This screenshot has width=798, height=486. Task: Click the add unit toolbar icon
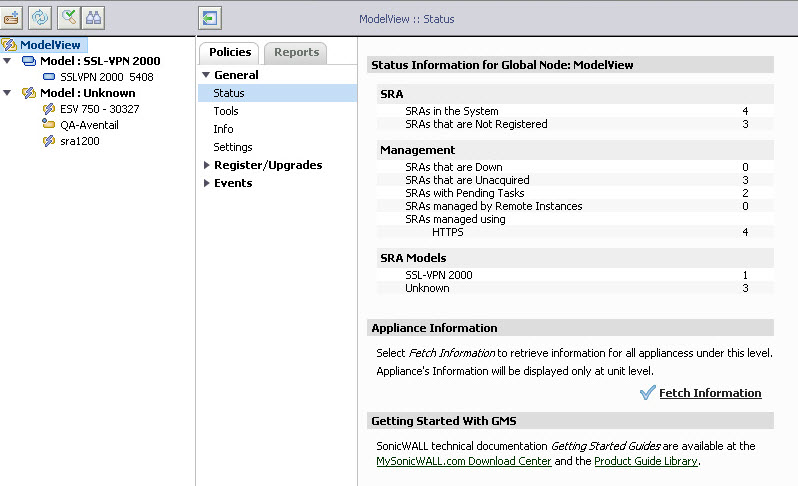11,18
